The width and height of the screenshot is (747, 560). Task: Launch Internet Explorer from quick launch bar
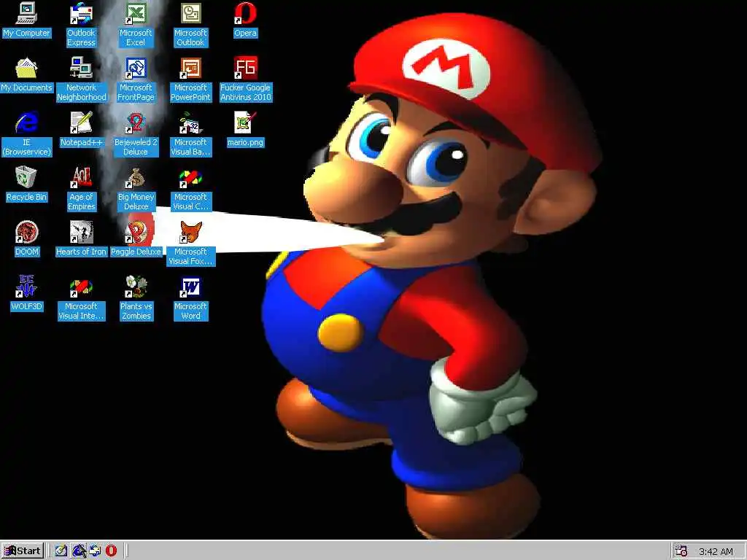[79, 551]
